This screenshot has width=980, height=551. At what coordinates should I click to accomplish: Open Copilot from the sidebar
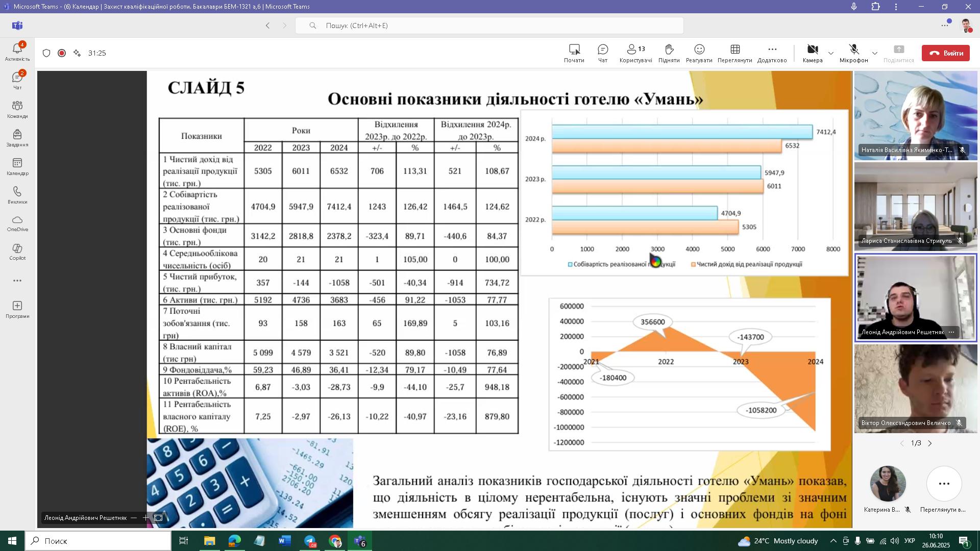coord(17,252)
